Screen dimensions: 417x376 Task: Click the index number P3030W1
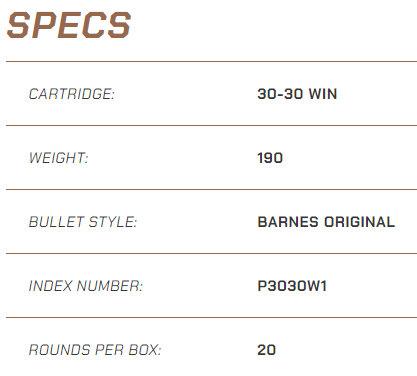pyautogui.click(x=292, y=286)
